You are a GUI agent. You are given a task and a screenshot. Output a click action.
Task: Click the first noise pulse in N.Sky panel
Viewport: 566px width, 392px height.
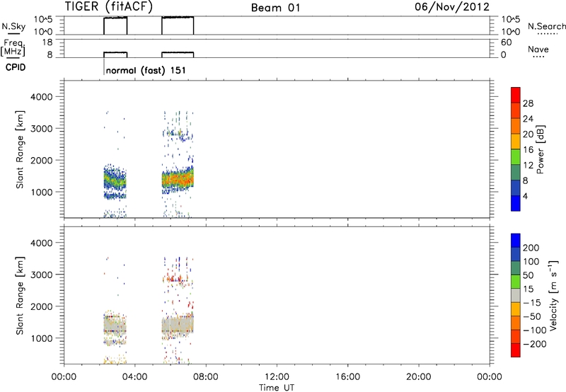(x=115, y=25)
